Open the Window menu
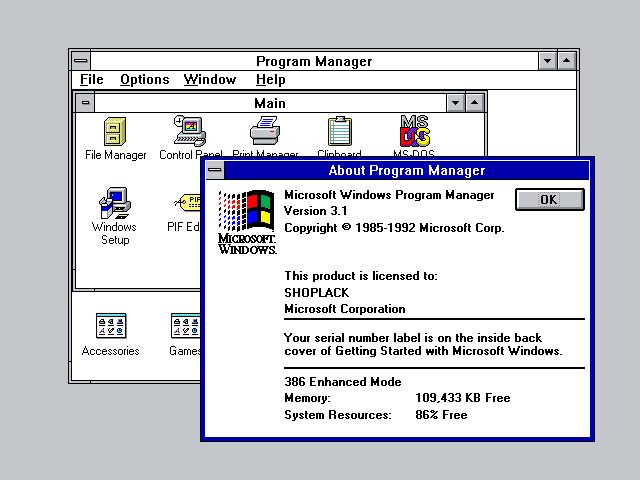 tap(210, 80)
